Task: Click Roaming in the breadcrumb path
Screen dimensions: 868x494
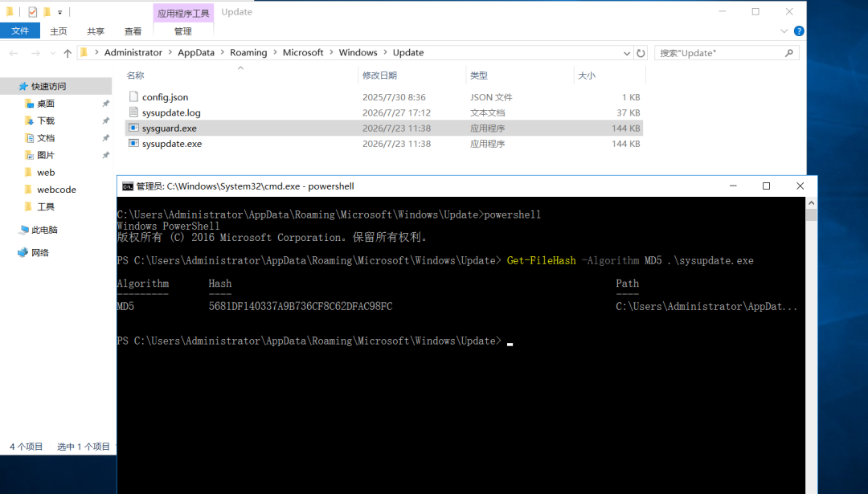Action: (x=248, y=52)
